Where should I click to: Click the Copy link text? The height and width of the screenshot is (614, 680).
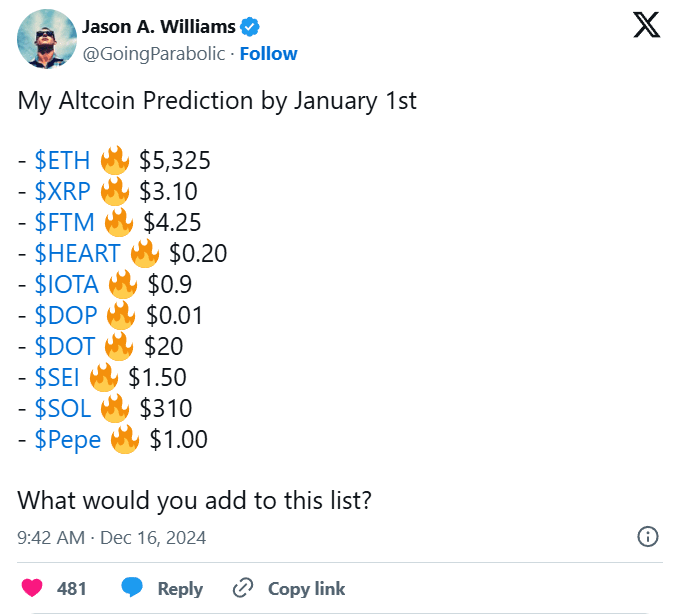tap(306, 589)
